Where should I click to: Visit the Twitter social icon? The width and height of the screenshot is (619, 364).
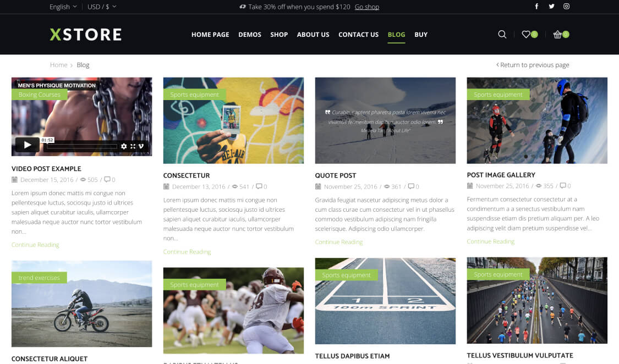[x=551, y=6]
